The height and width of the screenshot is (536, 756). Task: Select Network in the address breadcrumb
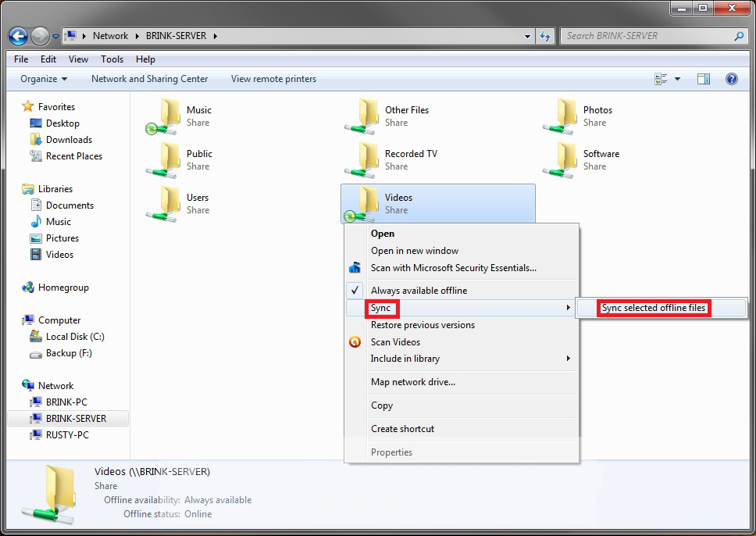[110, 36]
